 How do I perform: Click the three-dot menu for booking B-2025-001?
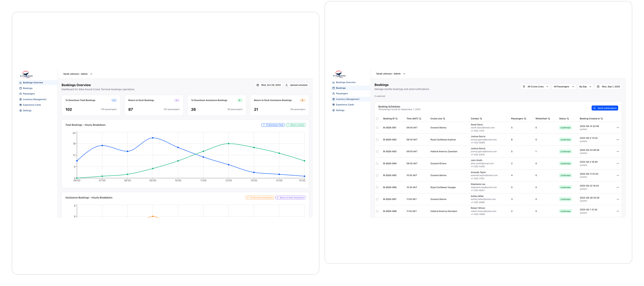pyautogui.click(x=617, y=128)
